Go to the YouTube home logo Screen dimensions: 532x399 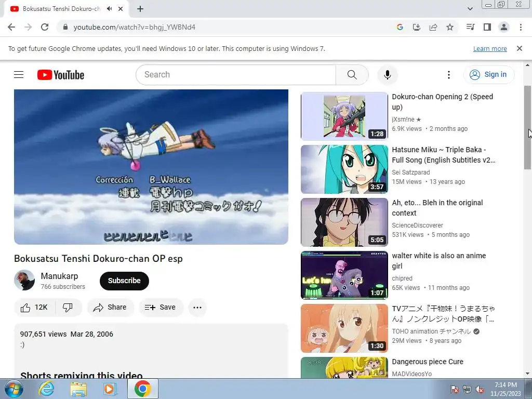click(61, 75)
